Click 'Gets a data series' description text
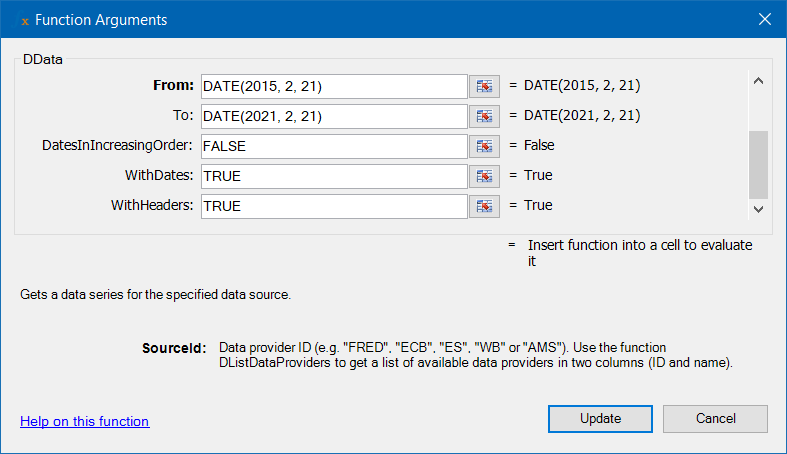Image resolution: width=787 pixels, height=454 pixels. point(155,294)
